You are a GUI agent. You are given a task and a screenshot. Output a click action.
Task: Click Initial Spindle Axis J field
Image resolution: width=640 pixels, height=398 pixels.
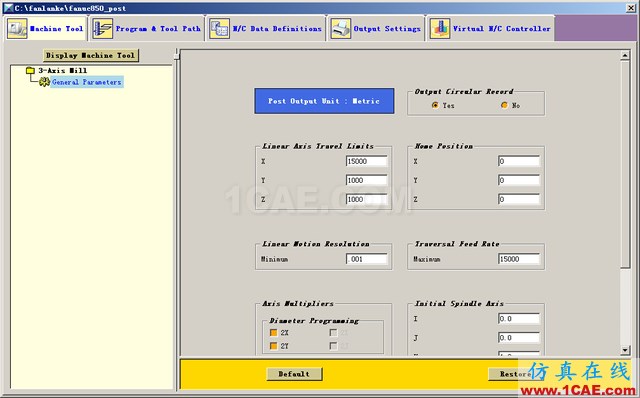click(519, 338)
